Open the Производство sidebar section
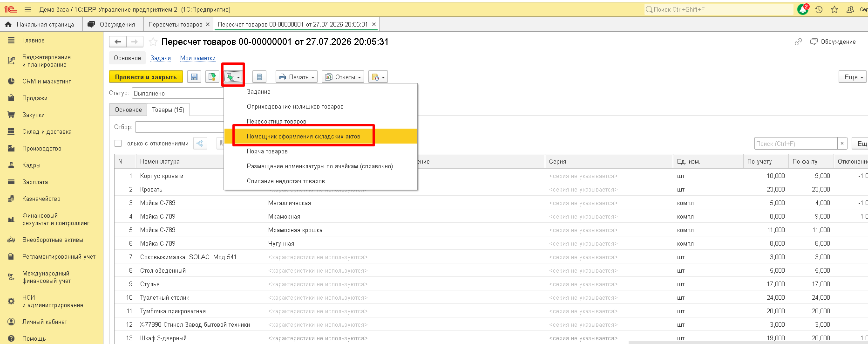This screenshot has width=868, height=344. tap(42, 149)
